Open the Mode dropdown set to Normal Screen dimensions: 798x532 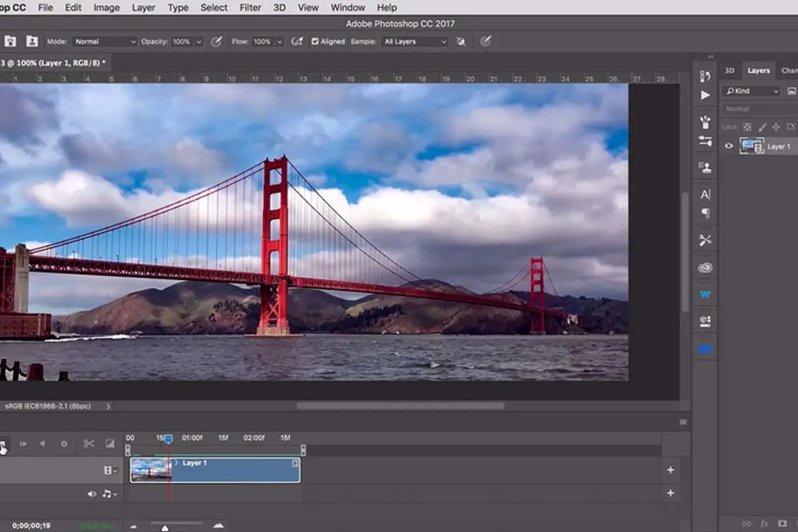click(104, 41)
